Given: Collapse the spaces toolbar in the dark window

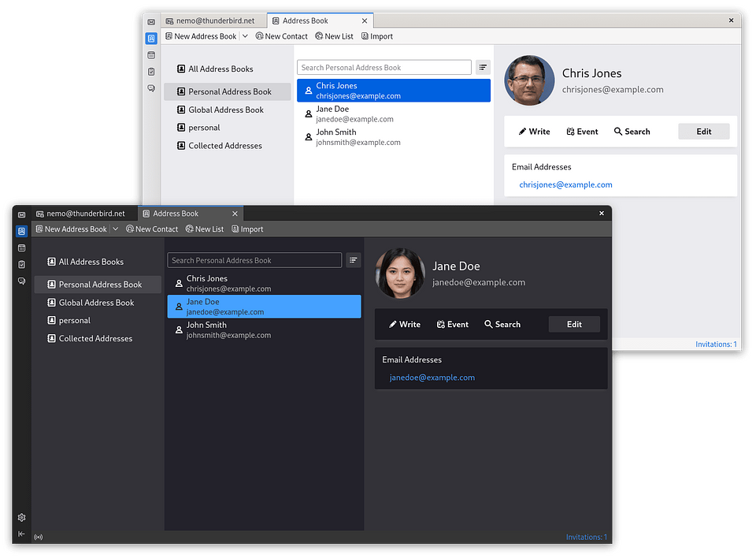Looking at the screenshot, I should [x=21, y=534].
